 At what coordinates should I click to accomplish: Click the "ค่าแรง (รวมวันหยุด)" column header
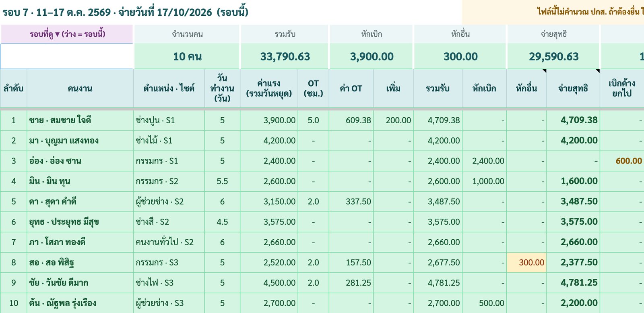click(x=269, y=88)
